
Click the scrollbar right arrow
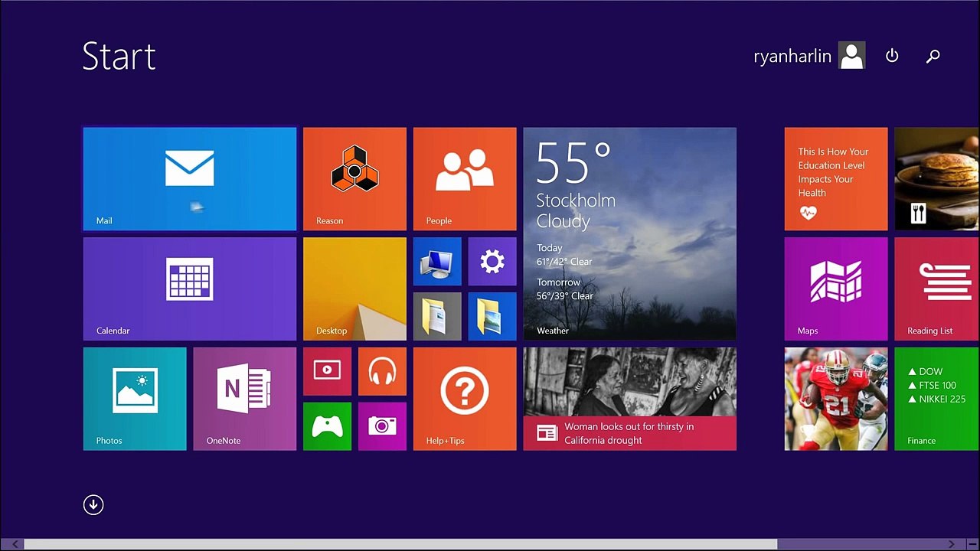(952, 544)
